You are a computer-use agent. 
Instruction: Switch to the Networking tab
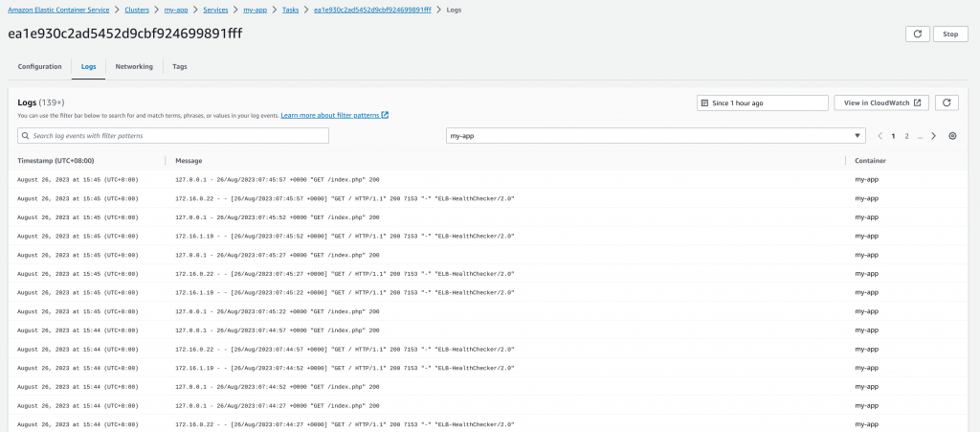coord(134,67)
